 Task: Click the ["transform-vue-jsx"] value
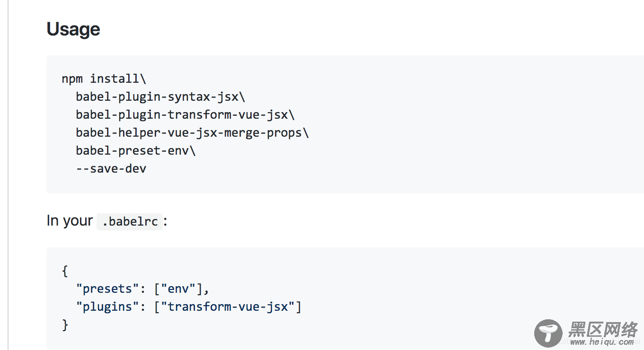[x=228, y=306]
